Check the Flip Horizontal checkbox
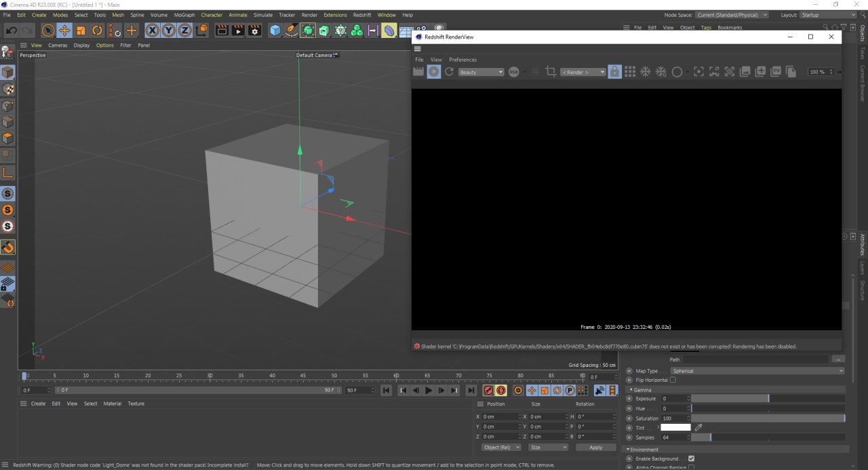The width and height of the screenshot is (868, 470). [673, 380]
